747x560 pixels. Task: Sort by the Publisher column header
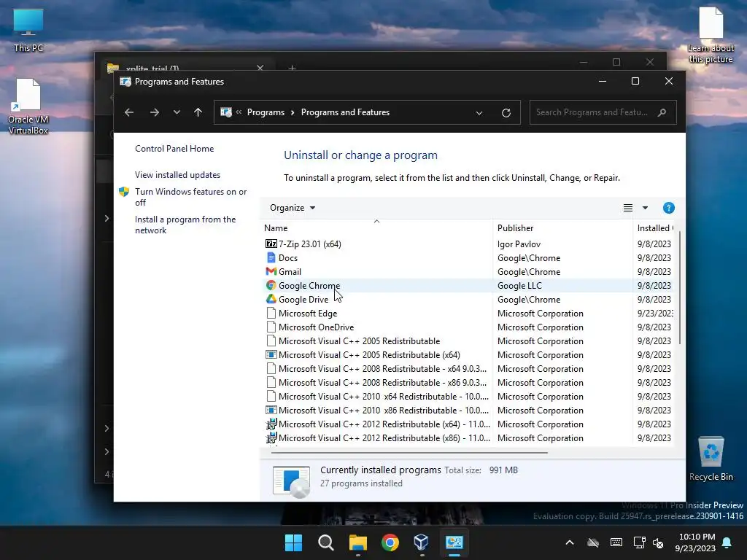pyautogui.click(x=562, y=228)
